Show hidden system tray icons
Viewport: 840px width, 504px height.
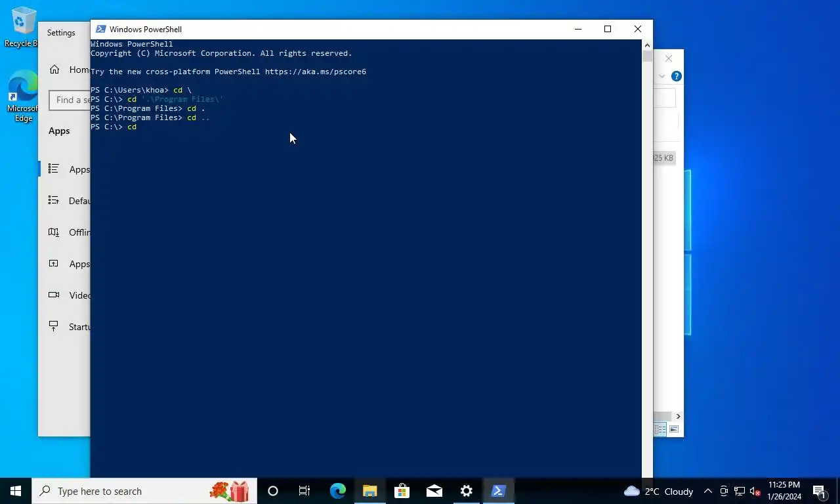click(x=707, y=491)
